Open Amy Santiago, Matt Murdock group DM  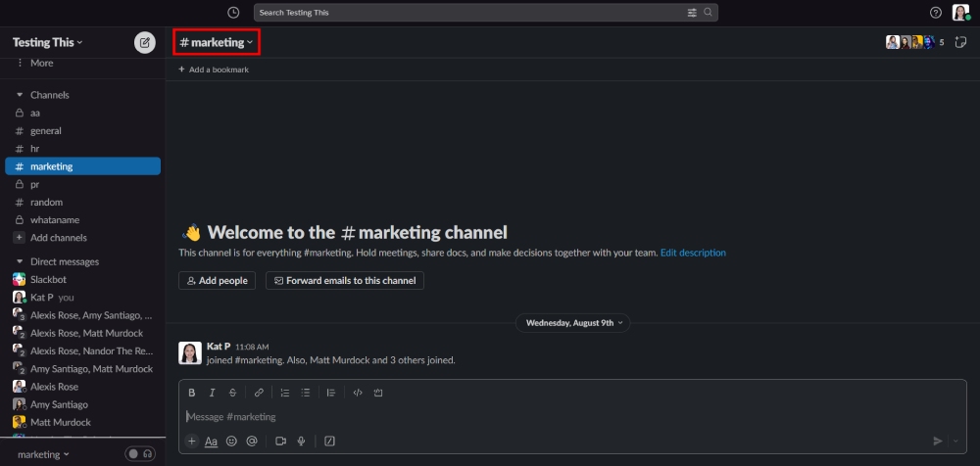(82, 368)
